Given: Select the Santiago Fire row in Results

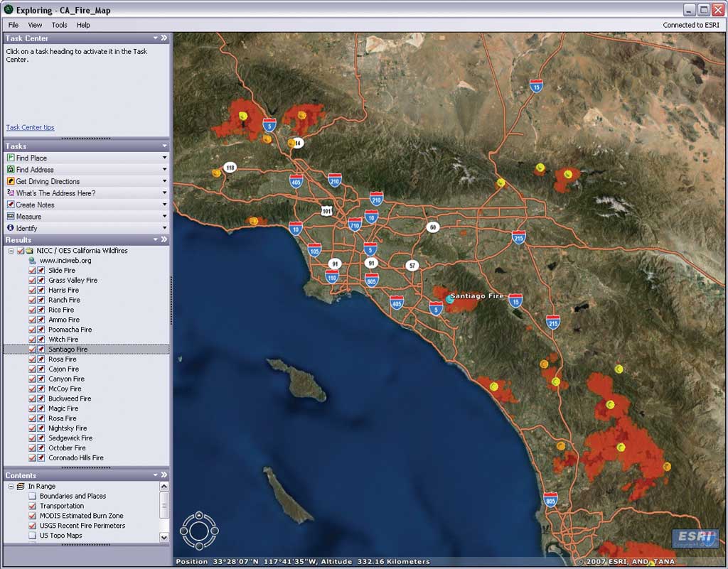Looking at the screenshot, I should (86, 349).
